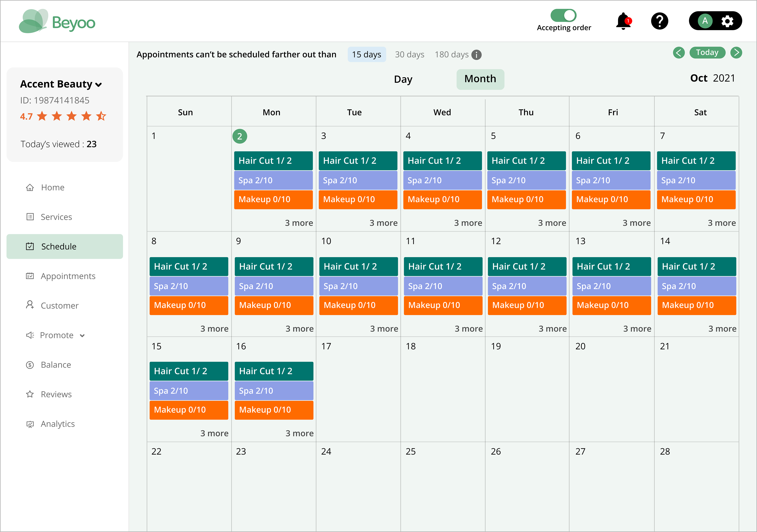Open Spa 2/10 on Oct 13
757x532 pixels.
(612, 286)
